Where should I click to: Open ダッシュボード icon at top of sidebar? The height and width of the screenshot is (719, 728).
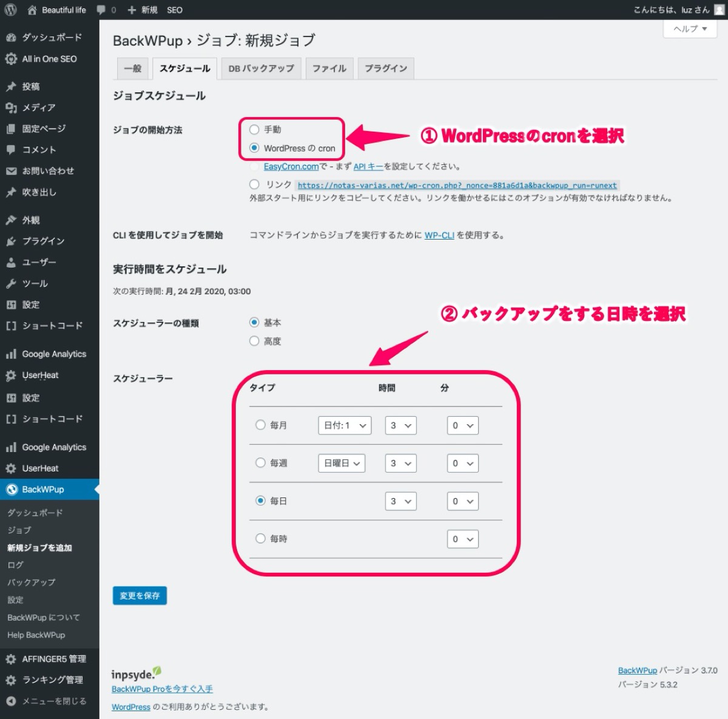click(x=11, y=38)
